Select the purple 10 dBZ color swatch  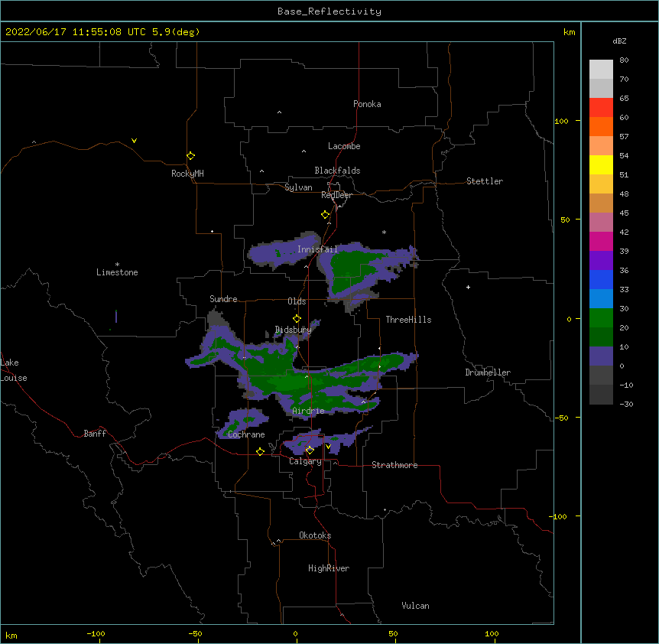(601, 356)
